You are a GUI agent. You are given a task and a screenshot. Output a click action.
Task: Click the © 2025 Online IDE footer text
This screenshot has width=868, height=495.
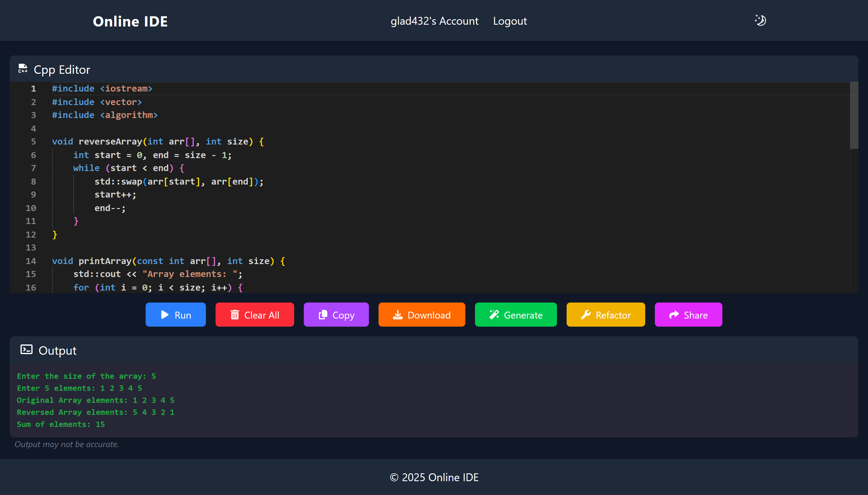point(434,477)
